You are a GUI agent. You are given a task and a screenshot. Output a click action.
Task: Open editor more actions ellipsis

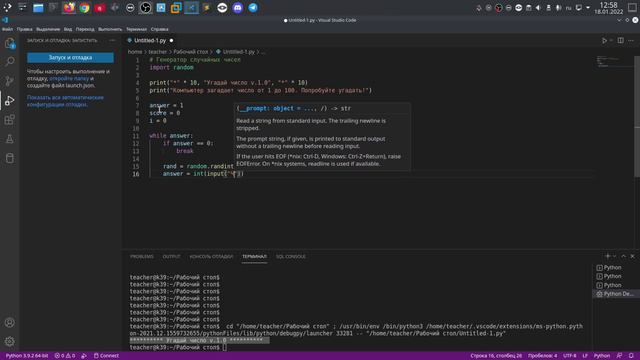(x=631, y=40)
